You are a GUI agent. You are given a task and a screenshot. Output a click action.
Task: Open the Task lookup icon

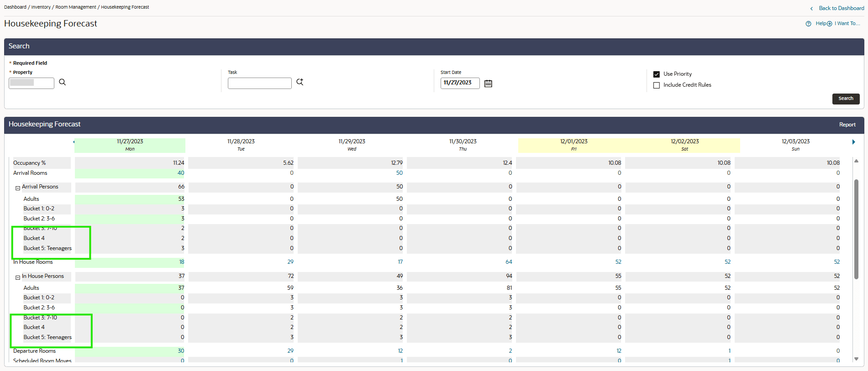coord(300,82)
